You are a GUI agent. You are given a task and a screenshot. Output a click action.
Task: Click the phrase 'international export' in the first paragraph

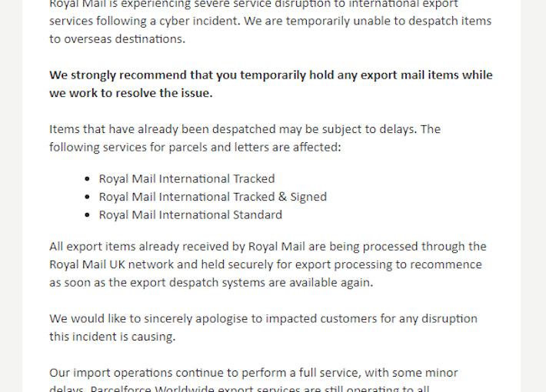coord(400,4)
